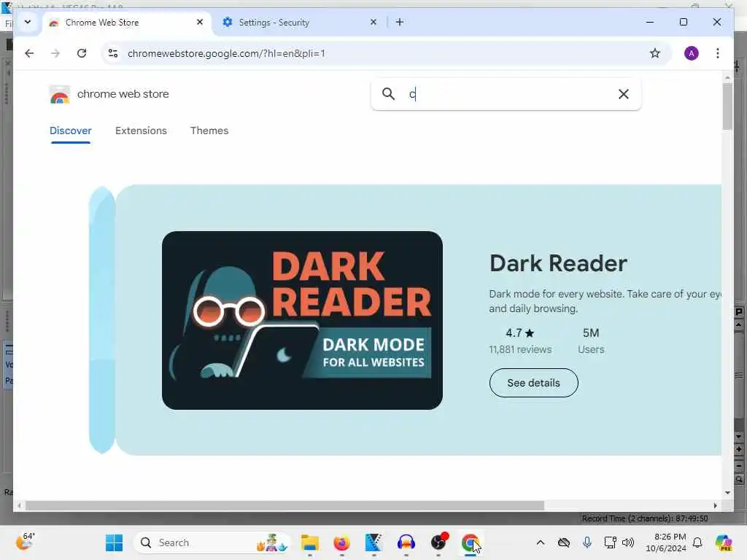
Task: Open the Windows Start menu
Action: (114, 542)
